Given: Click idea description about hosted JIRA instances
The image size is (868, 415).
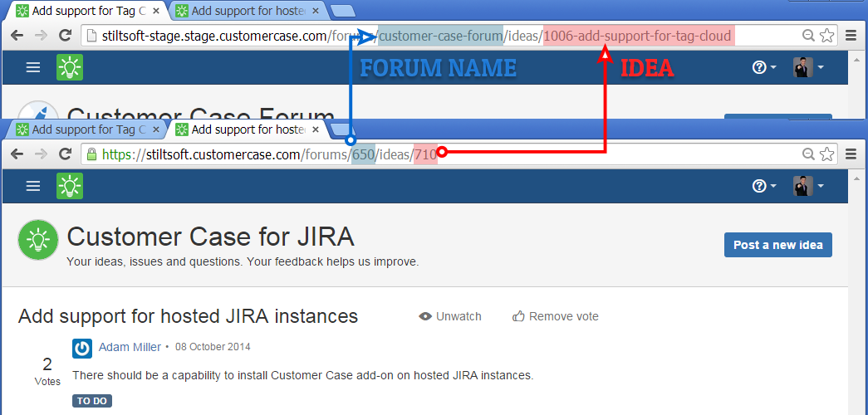Looking at the screenshot, I should [x=303, y=375].
